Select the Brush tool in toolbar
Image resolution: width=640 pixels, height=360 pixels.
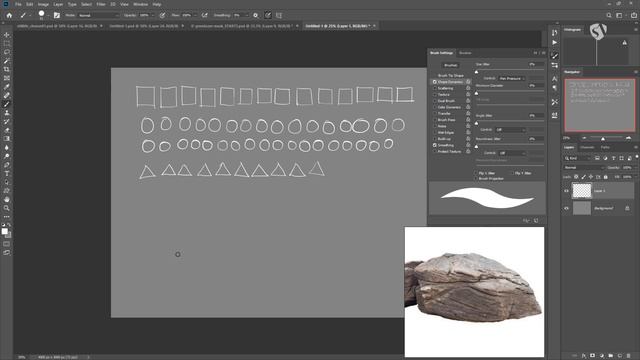click(x=7, y=104)
